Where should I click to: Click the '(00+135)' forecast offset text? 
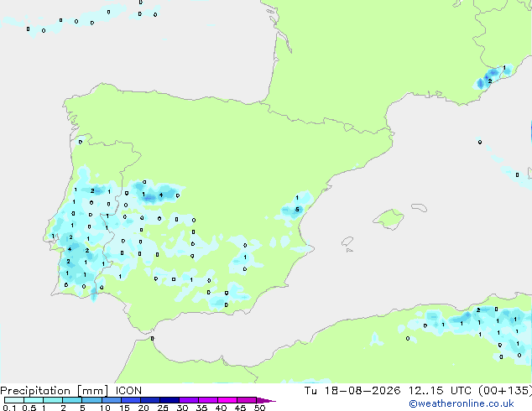tap(504, 391)
